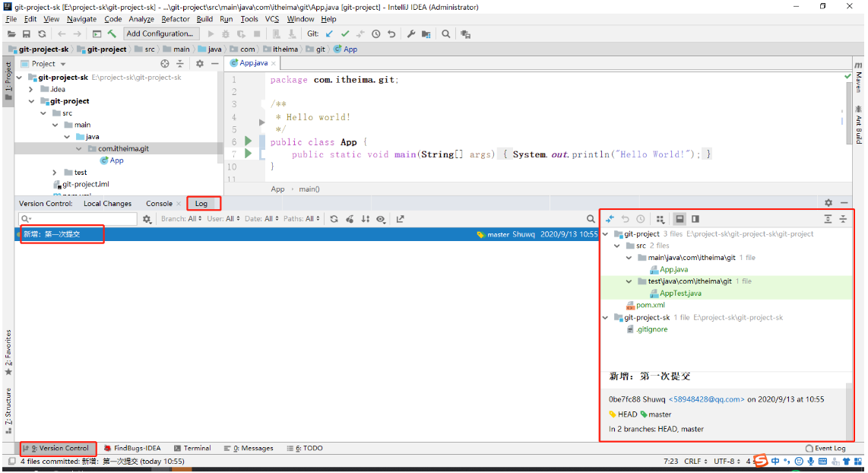Click Search Everywhere magnifier in main toolbar
868x473 pixels.
[x=445, y=33]
